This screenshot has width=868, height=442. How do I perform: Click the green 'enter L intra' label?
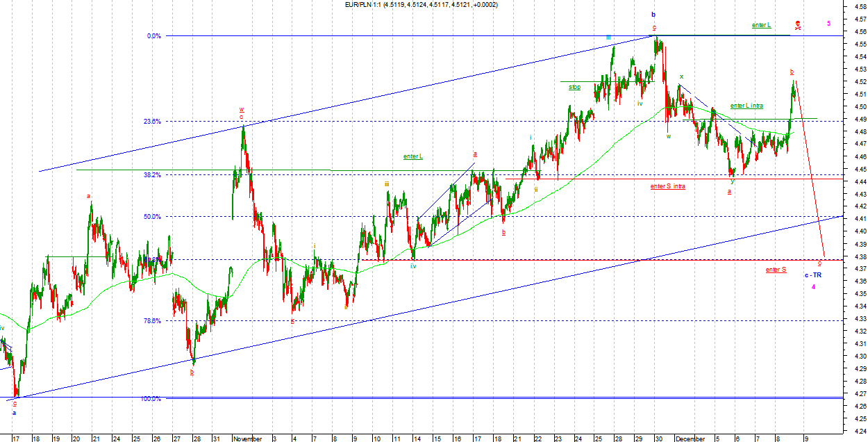[746, 106]
